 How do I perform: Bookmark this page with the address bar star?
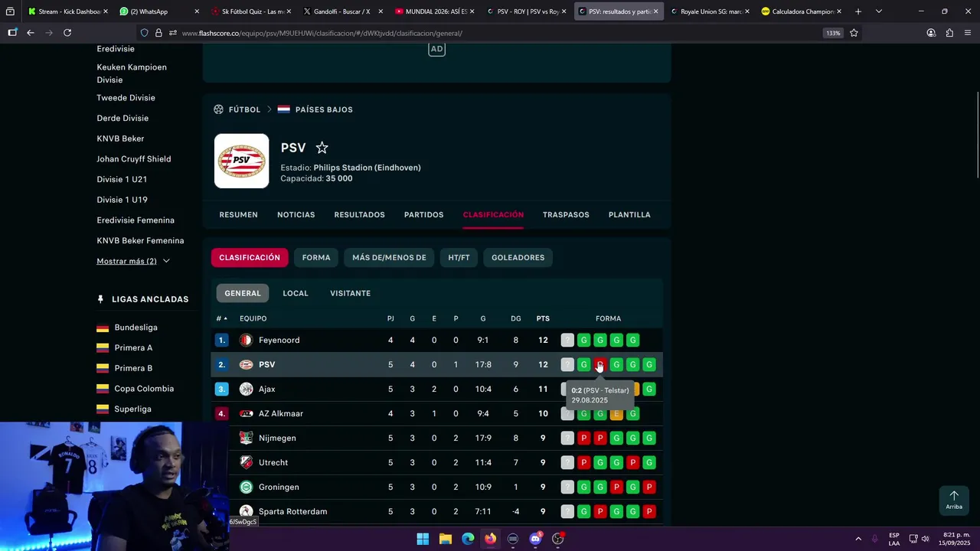854,33
